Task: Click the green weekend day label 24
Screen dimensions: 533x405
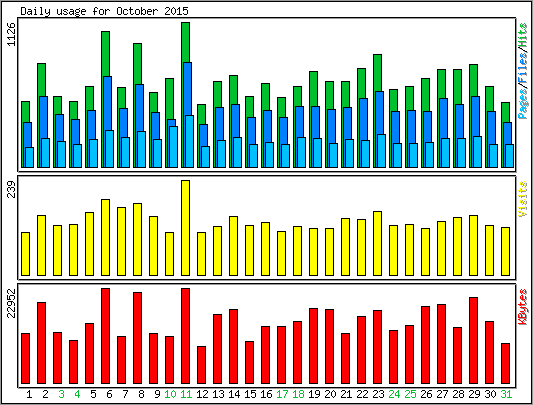Action: pos(394,394)
